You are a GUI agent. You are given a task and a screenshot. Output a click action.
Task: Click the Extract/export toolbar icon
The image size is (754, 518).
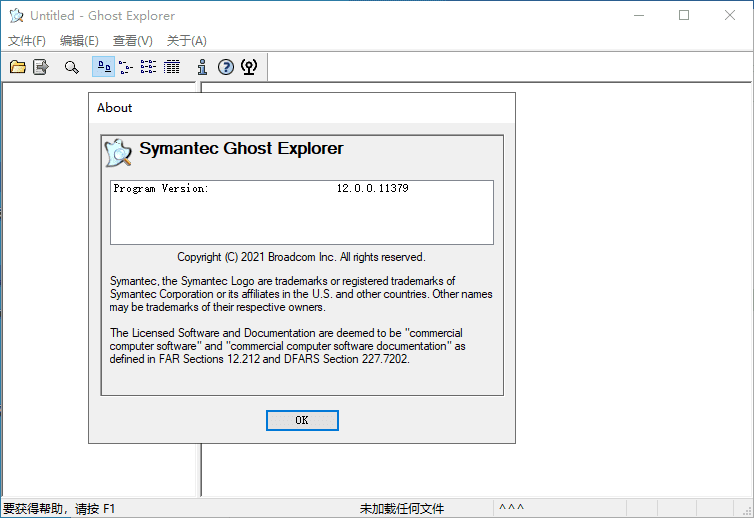41,67
